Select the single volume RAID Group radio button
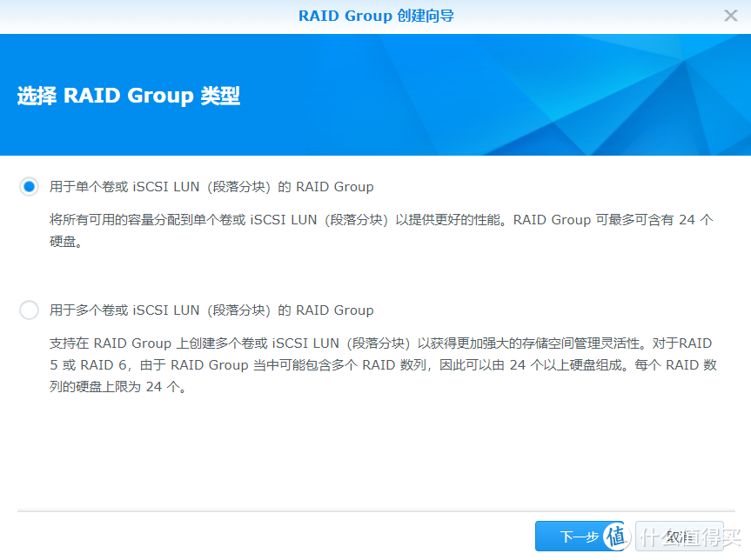 (x=30, y=187)
